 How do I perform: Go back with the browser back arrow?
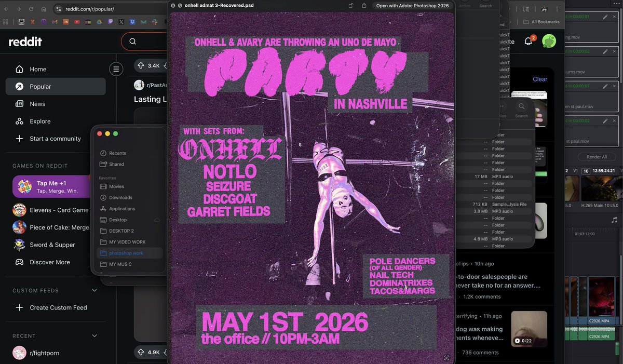coord(7,9)
